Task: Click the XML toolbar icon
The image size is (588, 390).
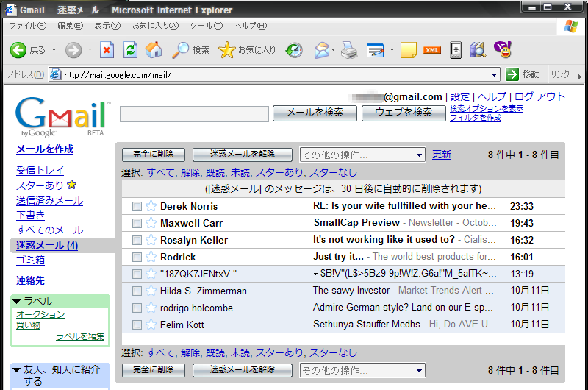Action: coord(432,50)
